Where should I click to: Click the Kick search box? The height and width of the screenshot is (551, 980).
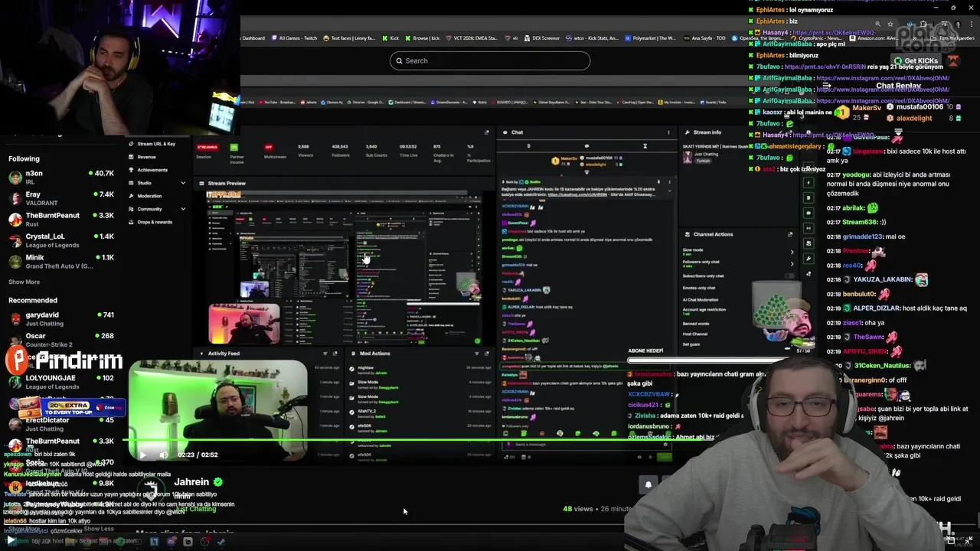tap(490, 60)
